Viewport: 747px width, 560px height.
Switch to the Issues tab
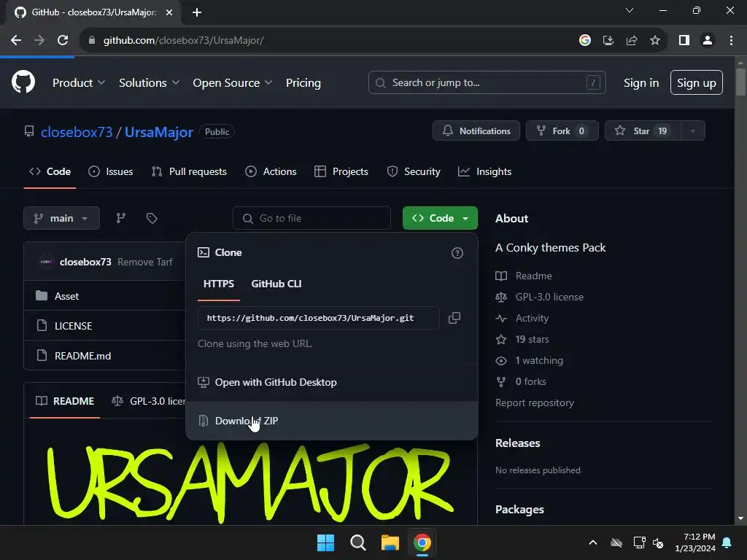coord(111,171)
